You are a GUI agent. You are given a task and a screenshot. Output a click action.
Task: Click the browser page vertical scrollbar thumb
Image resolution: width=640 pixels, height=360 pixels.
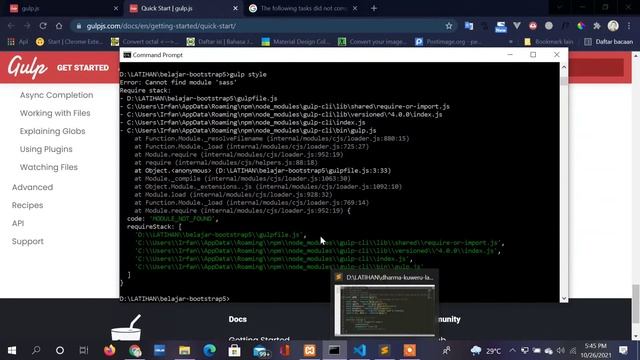[636, 304]
